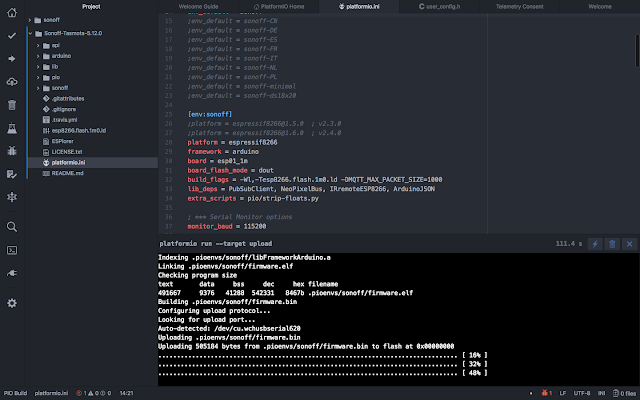Click the extra_scripts = pio/strip-floats.py line
Image resolution: width=640 pixels, height=400 pixels.
tap(253, 198)
